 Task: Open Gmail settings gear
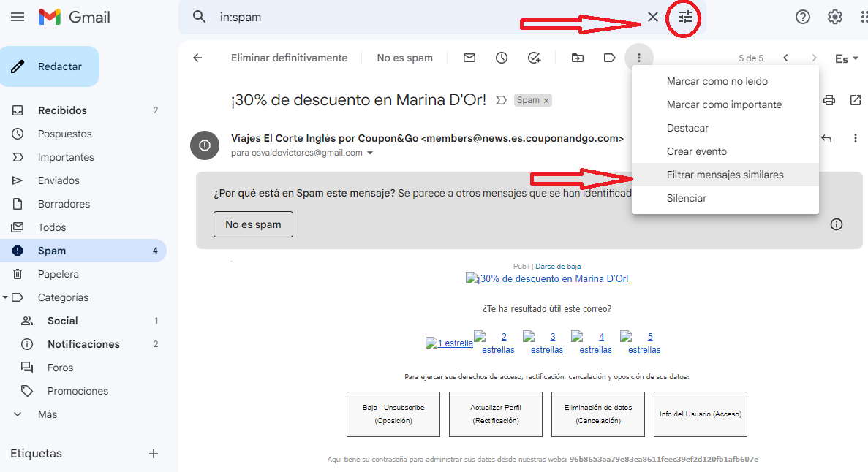[x=835, y=16]
